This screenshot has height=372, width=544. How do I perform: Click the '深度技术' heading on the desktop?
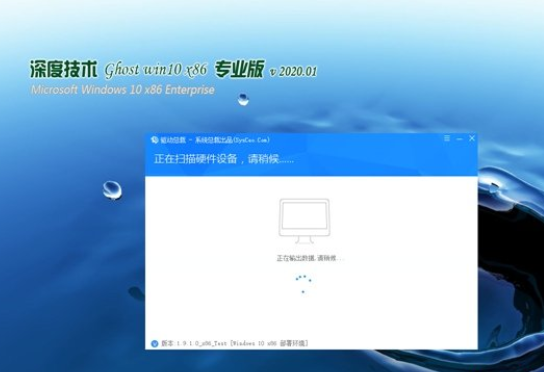tap(63, 69)
